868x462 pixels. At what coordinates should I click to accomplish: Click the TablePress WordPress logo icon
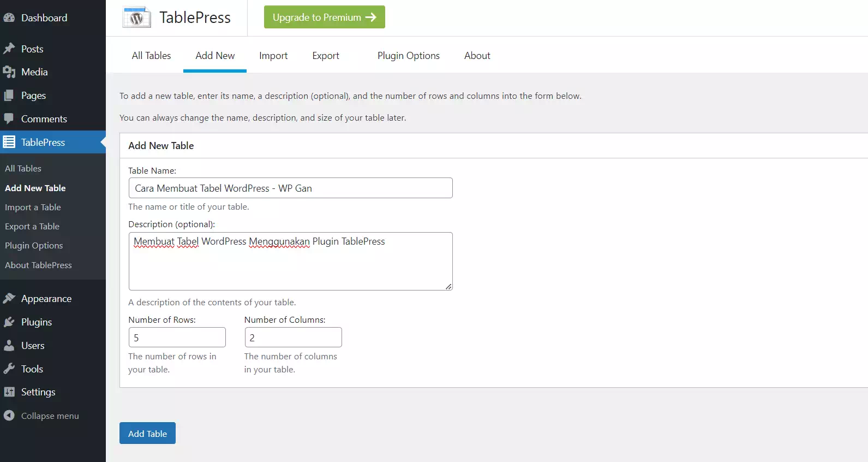136,17
